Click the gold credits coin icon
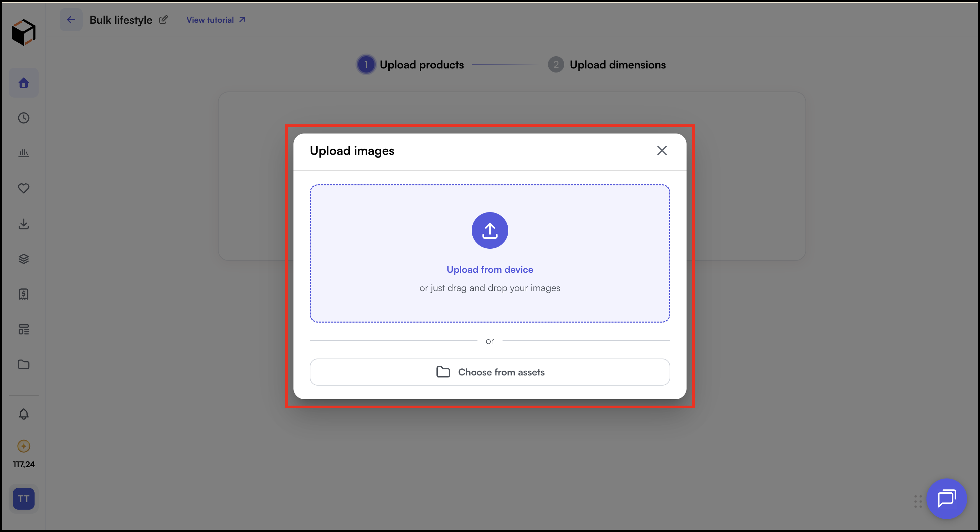Screen dimensions: 980x532 [x=24, y=446]
